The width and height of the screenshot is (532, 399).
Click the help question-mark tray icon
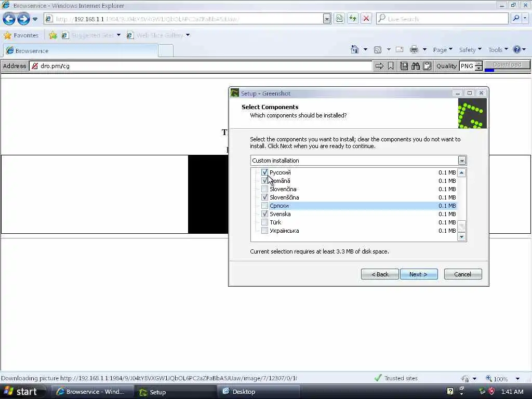(450, 391)
